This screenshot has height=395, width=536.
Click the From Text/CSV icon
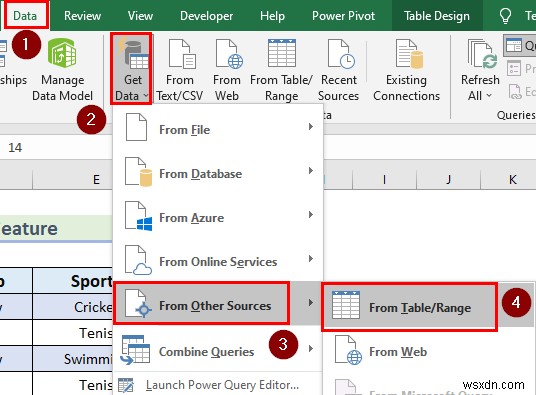click(181, 54)
